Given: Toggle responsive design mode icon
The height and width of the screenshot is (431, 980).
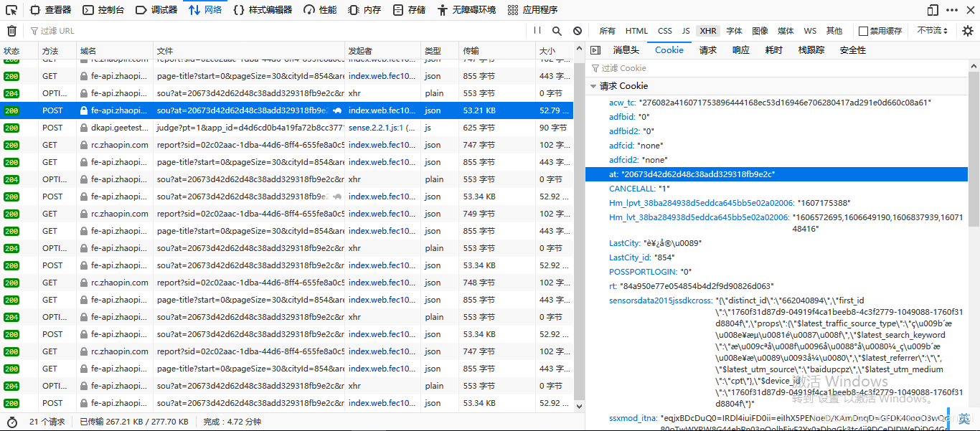Looking at the screenshot, I should pyautogui.click(x=933, y=10).
